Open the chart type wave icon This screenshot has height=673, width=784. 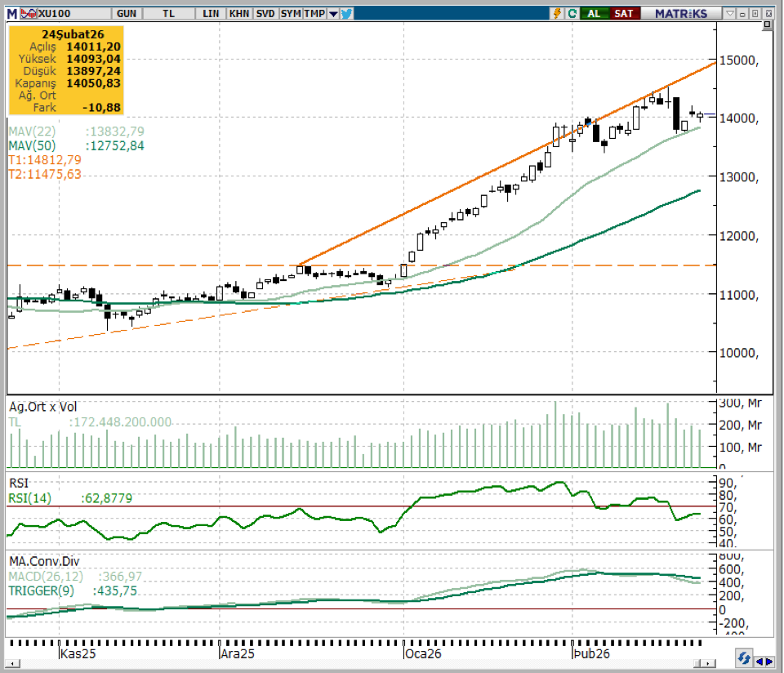[x=28, y=13]
